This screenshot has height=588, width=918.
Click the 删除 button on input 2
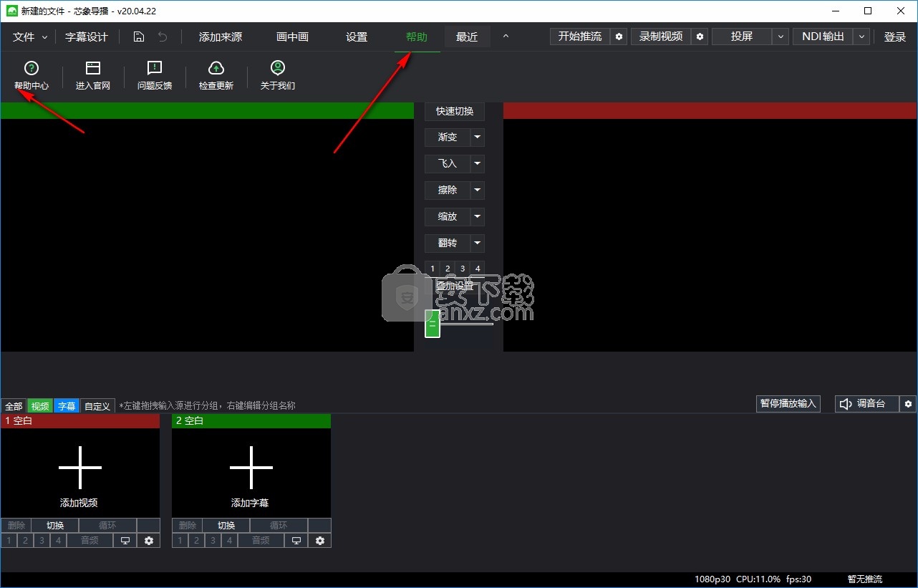click(187, 526)
